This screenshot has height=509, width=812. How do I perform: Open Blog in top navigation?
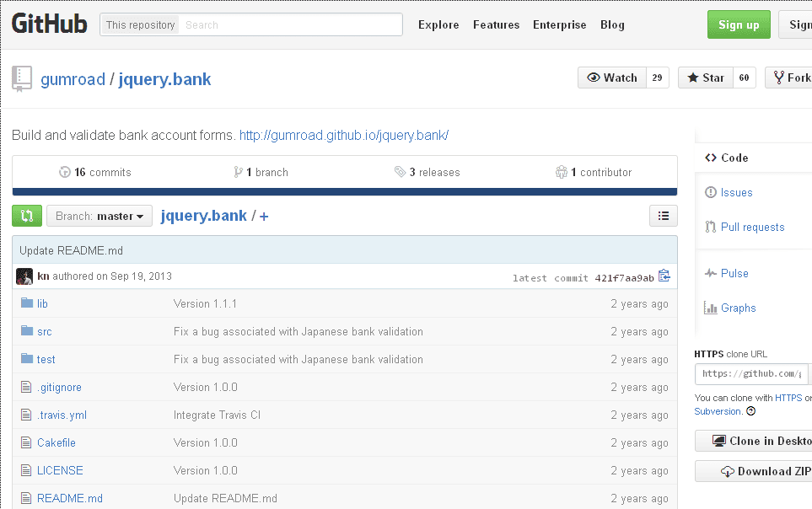point(613,24)
